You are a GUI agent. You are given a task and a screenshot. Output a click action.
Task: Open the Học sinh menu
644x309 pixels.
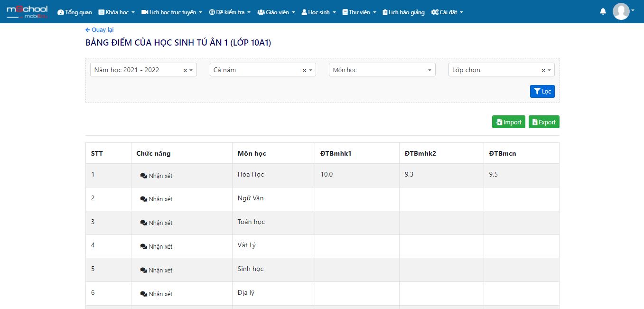click(x=318, y=12)
